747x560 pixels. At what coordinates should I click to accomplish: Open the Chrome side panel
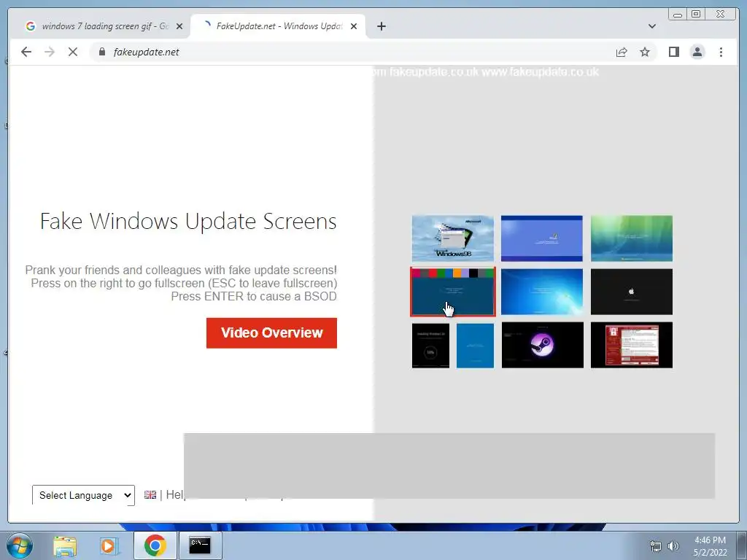[673, 52]
